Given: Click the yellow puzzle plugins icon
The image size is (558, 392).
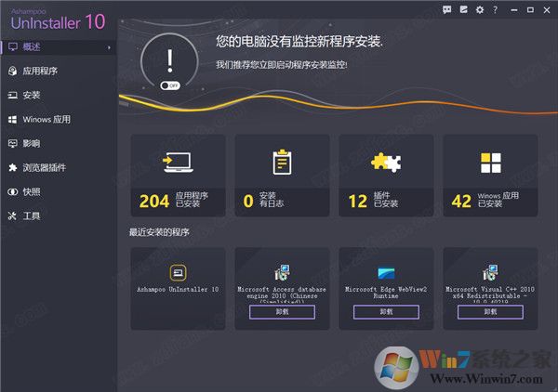Looking at the screenshot, I should click(386, 163).
